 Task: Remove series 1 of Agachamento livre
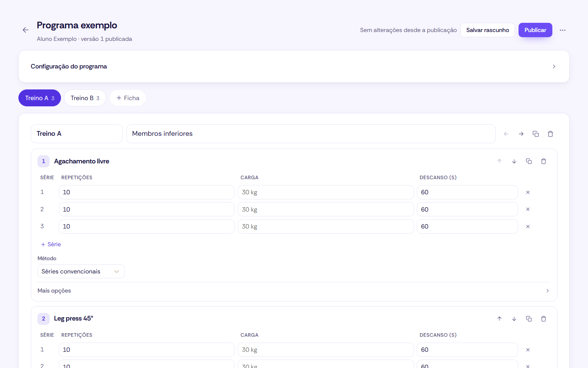point(528,192)
